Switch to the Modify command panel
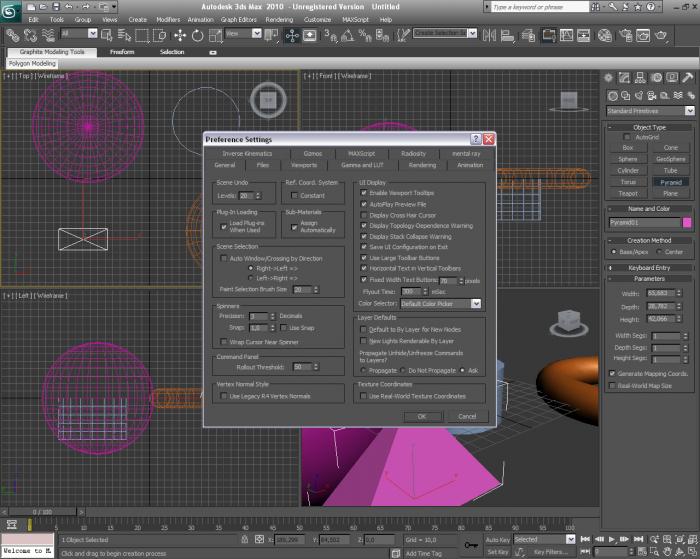Viewport: 700px width, 559px height. click(x=624, y=78)
